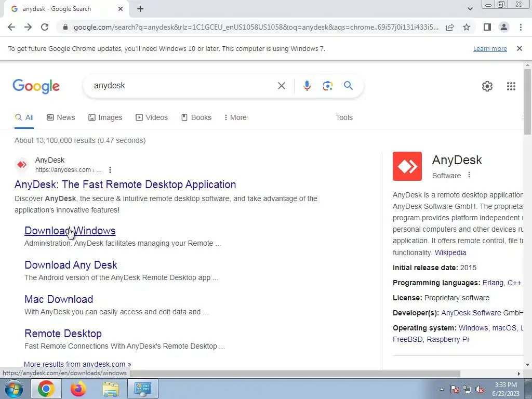Image resolution: width=532 pixels, height=399 pixels.
Task: Launch Firefox from the taskbar
Action: click(78, 389)
